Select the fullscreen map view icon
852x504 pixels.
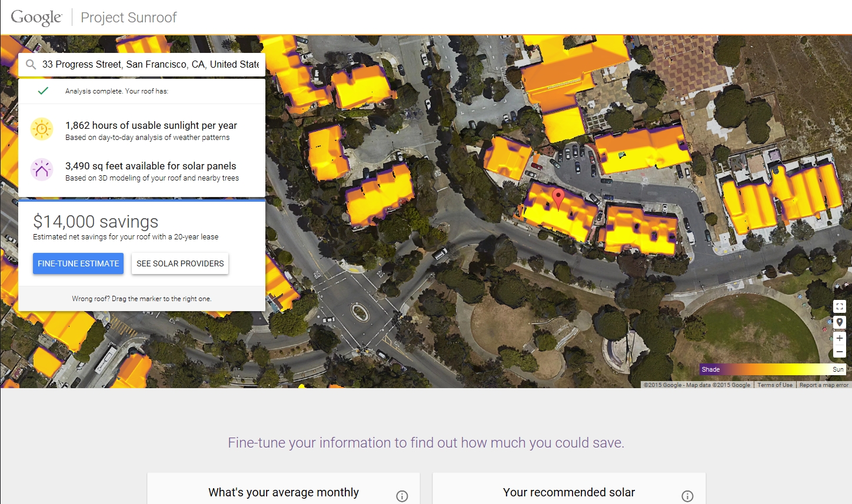tap(840, 306)
